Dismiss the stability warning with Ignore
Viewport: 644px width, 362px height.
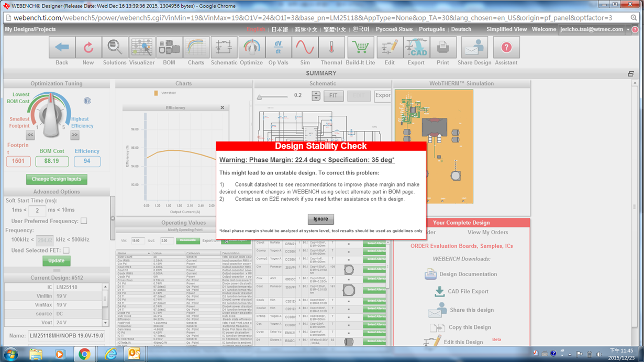320,219
